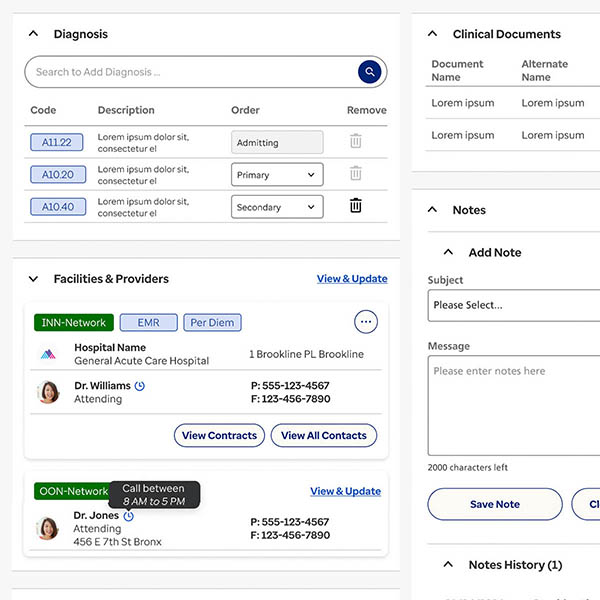Click the trash icon for code A10.20

click(355, 174)
